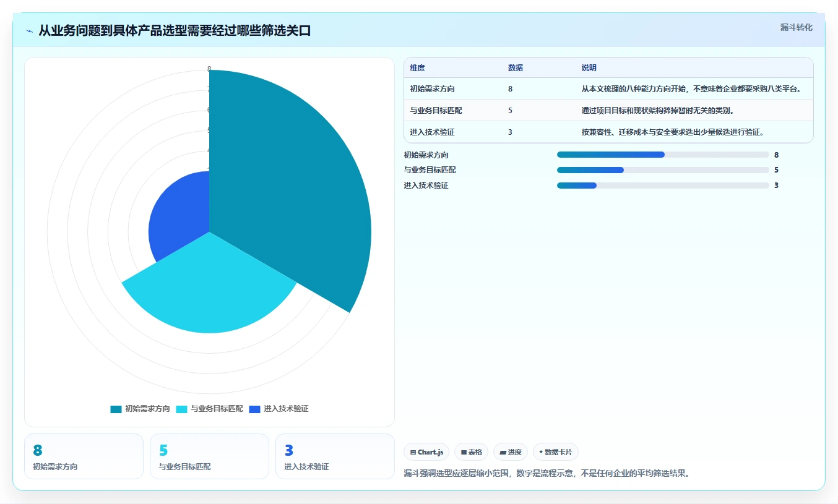The width and height of the screenshot is (838, 504).
Task: Click the 5 value after progress bar
Action: [x=776, y=170]
